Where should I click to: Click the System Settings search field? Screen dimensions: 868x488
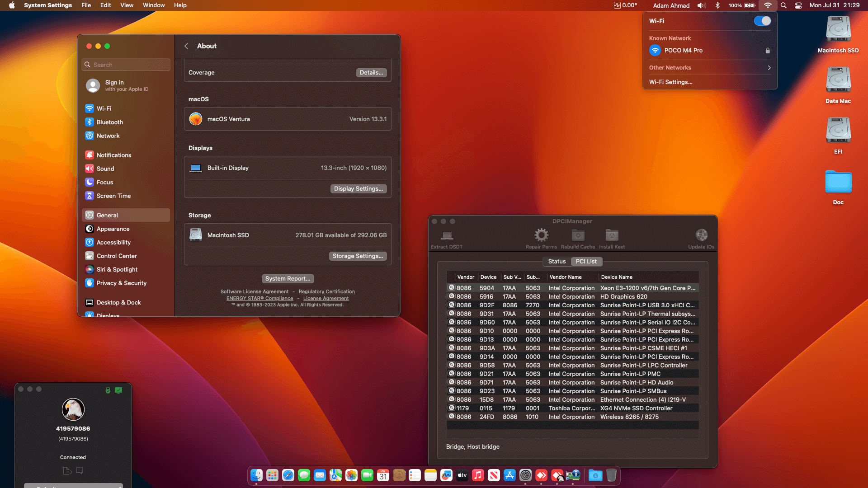(126, 65)
